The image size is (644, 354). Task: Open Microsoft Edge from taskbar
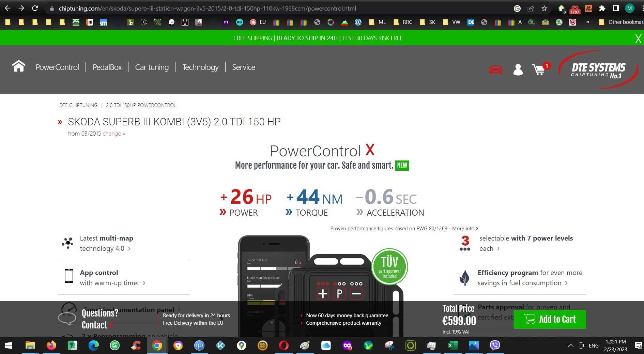point(93,346)
